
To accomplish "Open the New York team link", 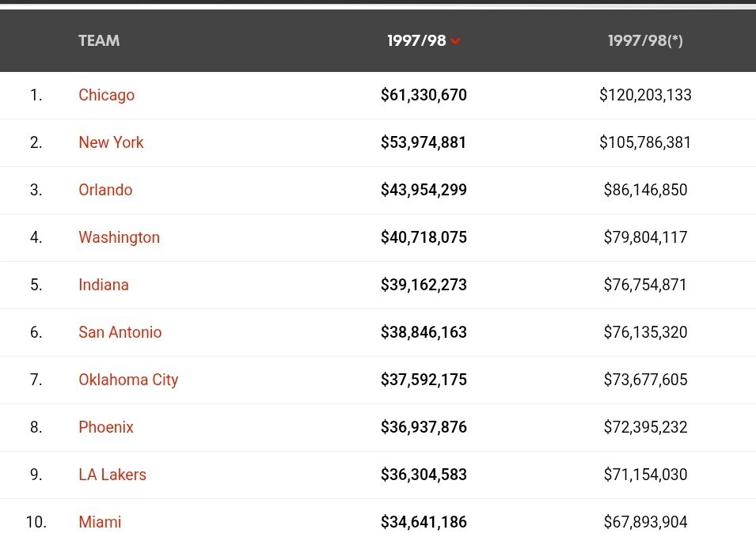I will pyautogui.click(x=111, y=142).
